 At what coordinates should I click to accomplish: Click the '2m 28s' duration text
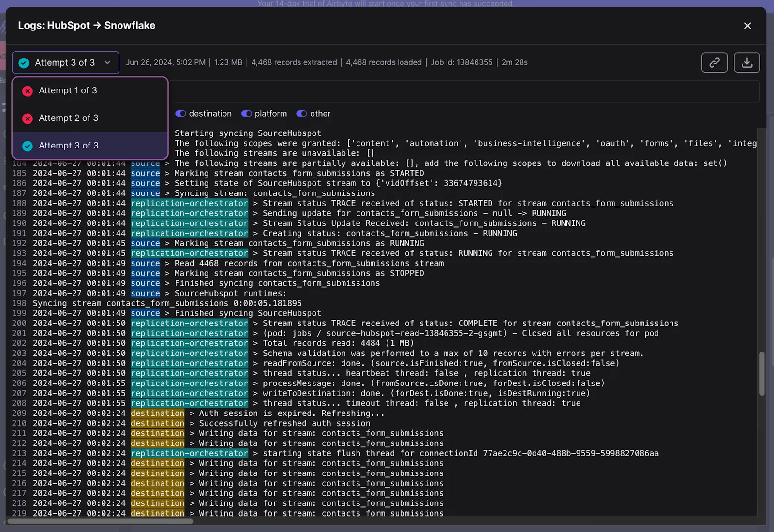(515, 62)
